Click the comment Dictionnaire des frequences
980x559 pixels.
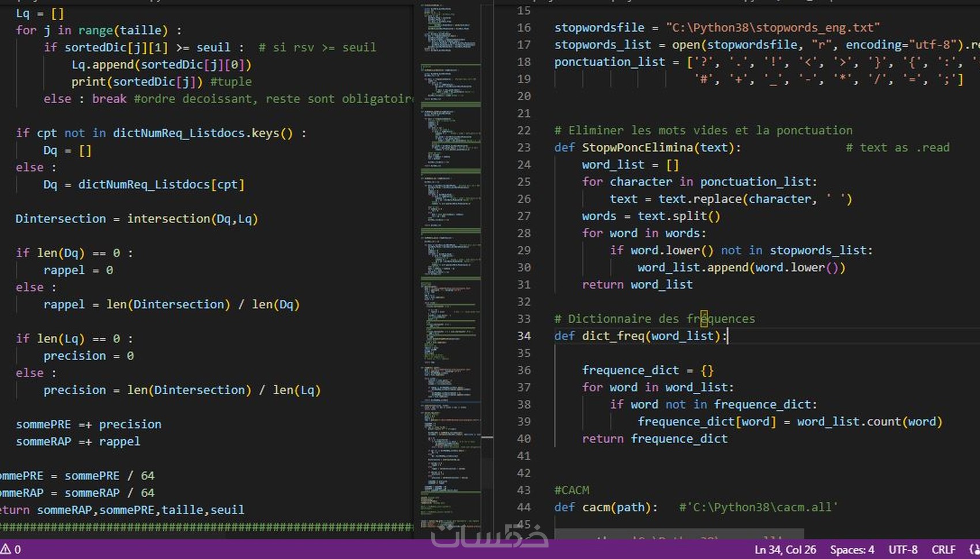click(654, 319)
